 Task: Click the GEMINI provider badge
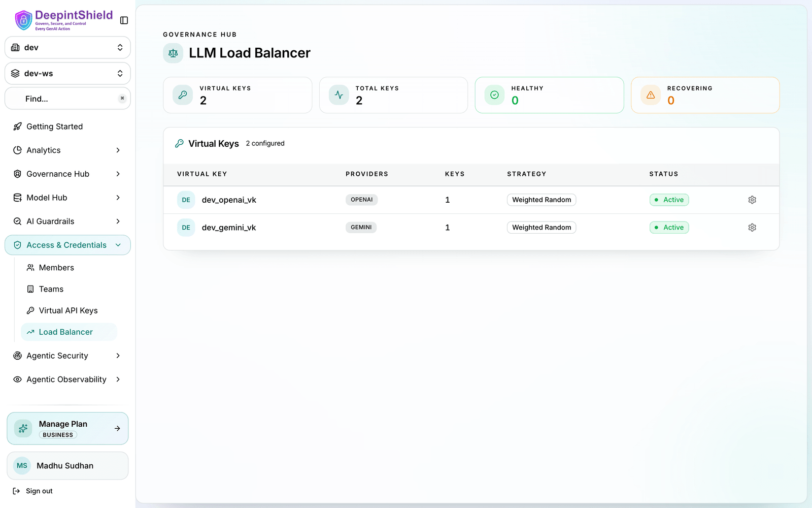click(361, 228)
